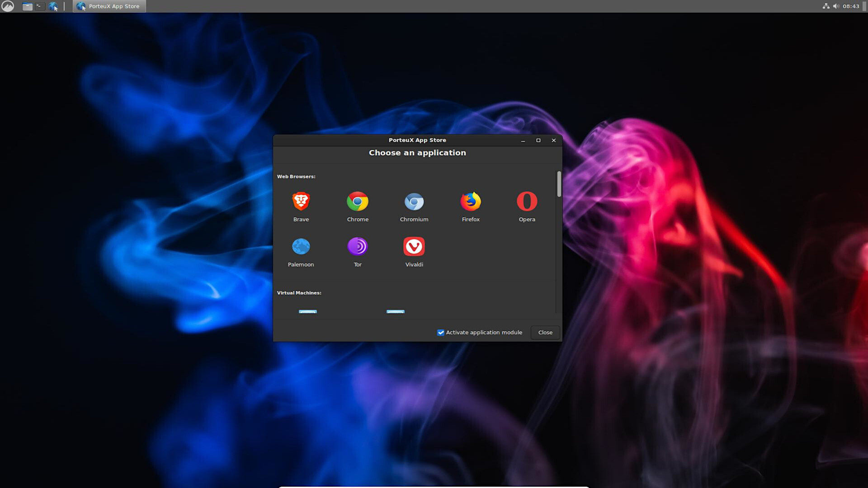
Task: Click the network status tray icon
Action: point(826,6)
